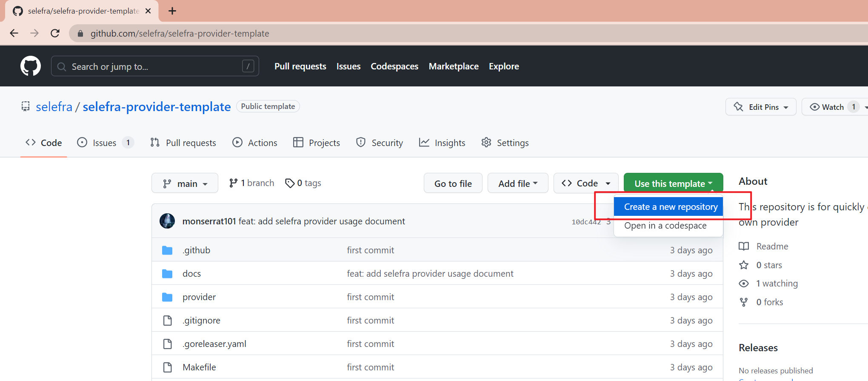Expand the Add file dropdown

[x=518, y=183]
